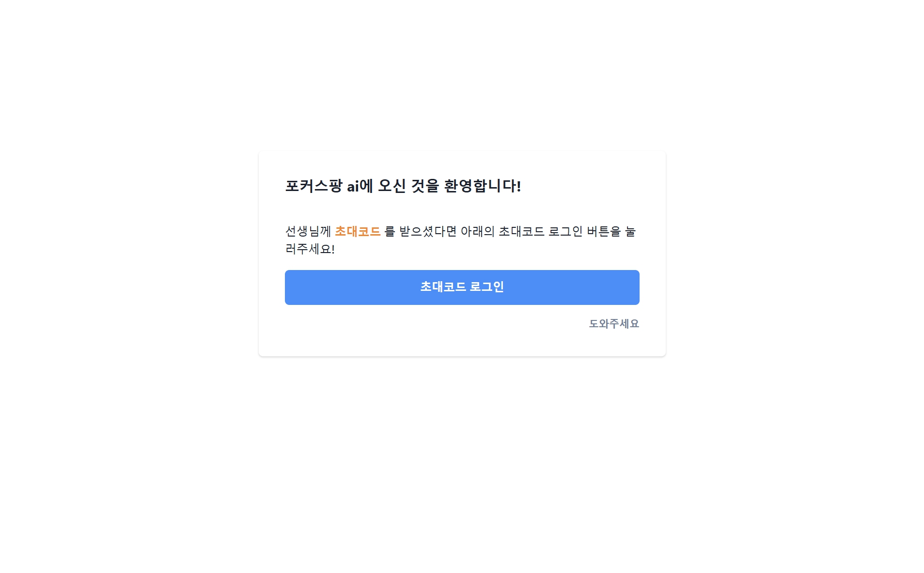Screen dimensions: 924x573
Task: Click the word 버튼을 in the description
Action: click(604, 231)
